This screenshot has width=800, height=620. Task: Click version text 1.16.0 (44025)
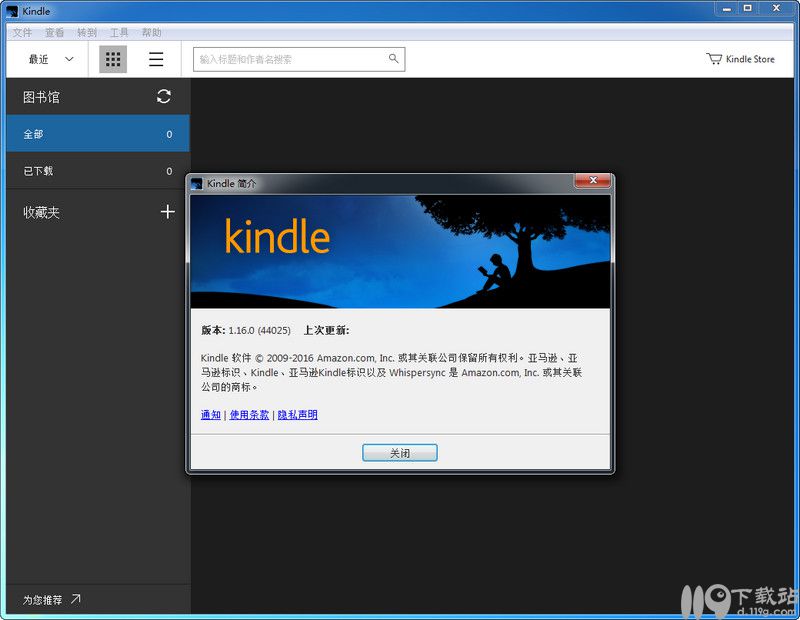[x=259, y=330]
